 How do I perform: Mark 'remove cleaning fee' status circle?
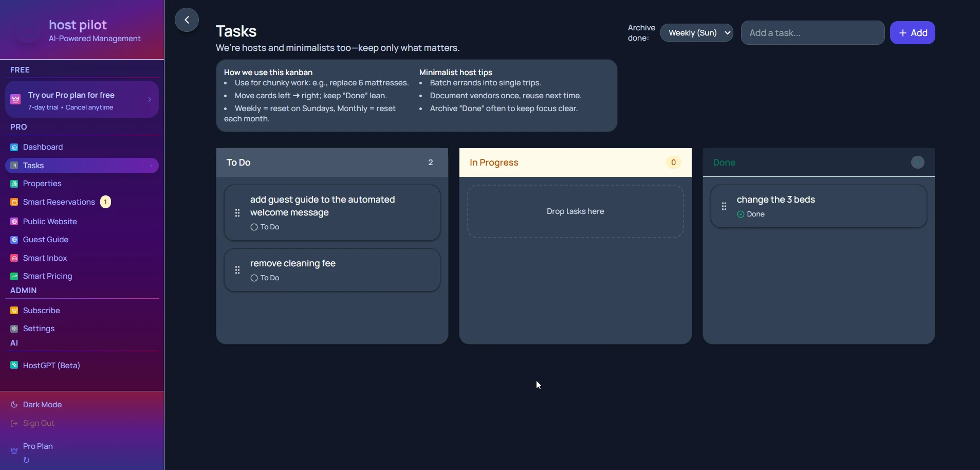click(254, 278)
